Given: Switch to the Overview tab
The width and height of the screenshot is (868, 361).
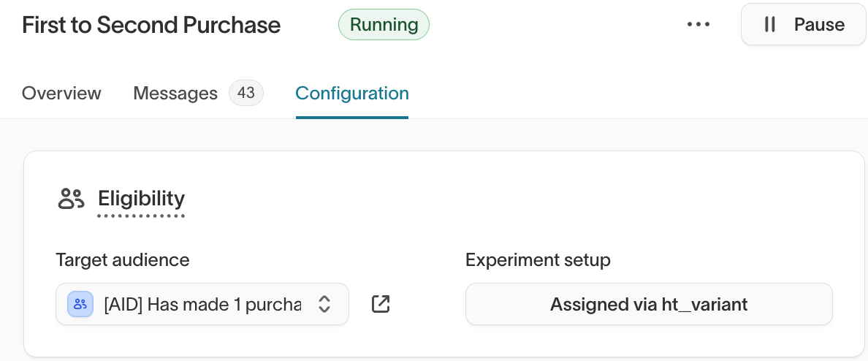Looking at the screenshot, I should pyautogui.click(x=61, y=94).
